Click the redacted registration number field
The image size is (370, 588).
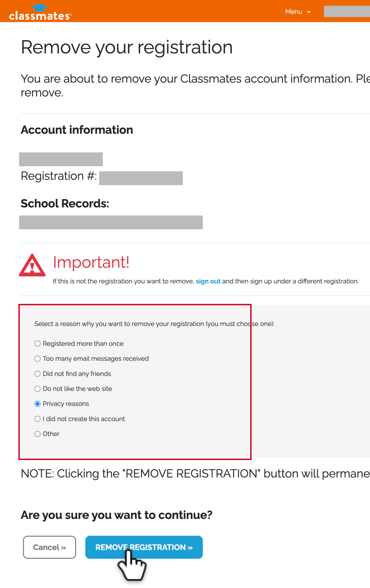point(141,178)
